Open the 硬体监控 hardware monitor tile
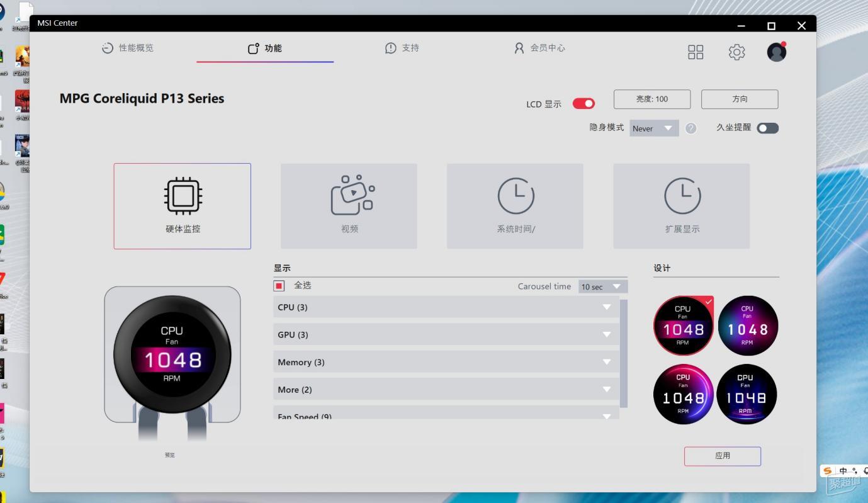868x503 pixels. (x=182, y=206)
